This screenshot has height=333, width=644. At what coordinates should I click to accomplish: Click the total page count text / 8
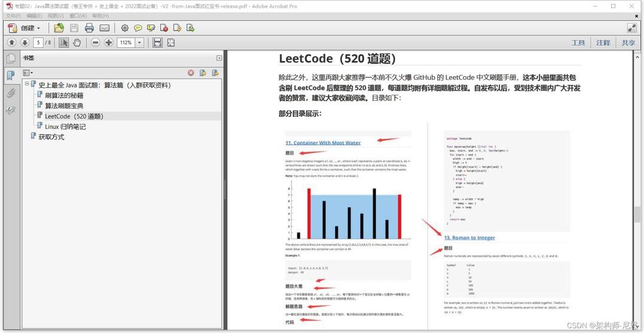pos(48,43)
